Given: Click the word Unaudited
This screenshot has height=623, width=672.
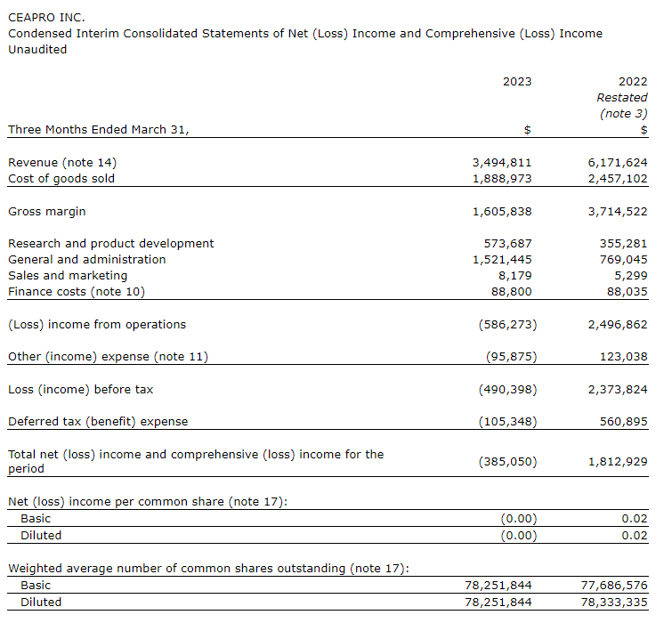Looking at the screenshot, I should (x=37, y=49).
